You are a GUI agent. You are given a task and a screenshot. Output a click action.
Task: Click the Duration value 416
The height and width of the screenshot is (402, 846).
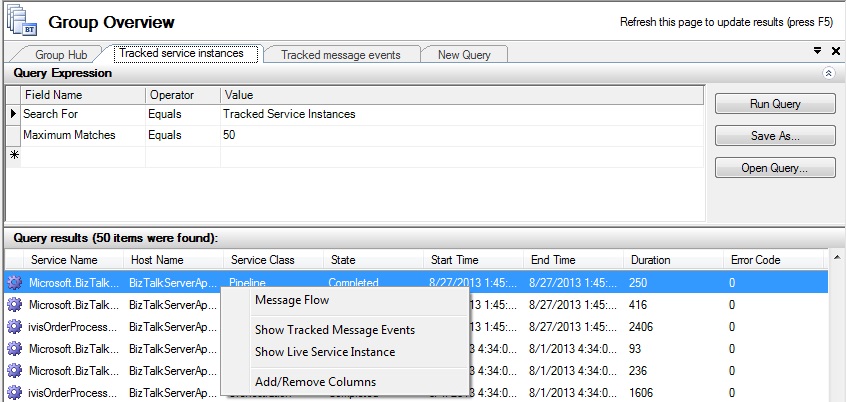pos(639,305)
